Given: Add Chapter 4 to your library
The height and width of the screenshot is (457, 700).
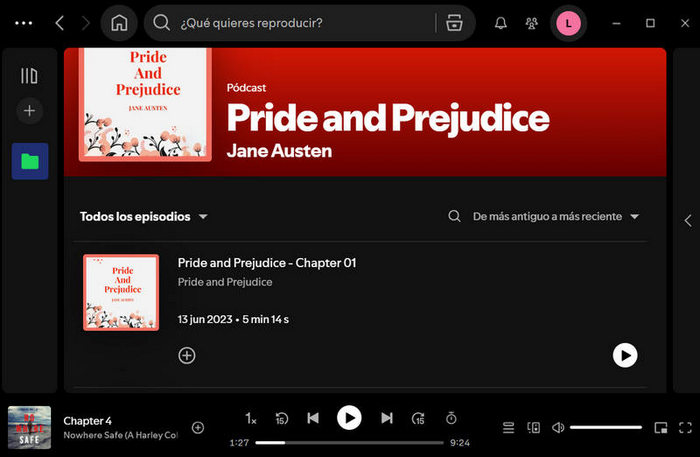Looking at the screenshot, I should pyautogui.click(x=198, y=428).
